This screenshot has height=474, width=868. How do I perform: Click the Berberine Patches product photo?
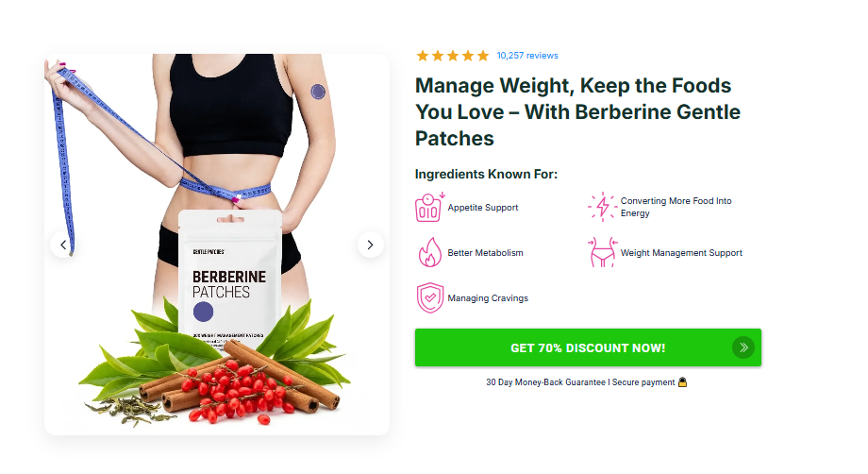point(217,245)
